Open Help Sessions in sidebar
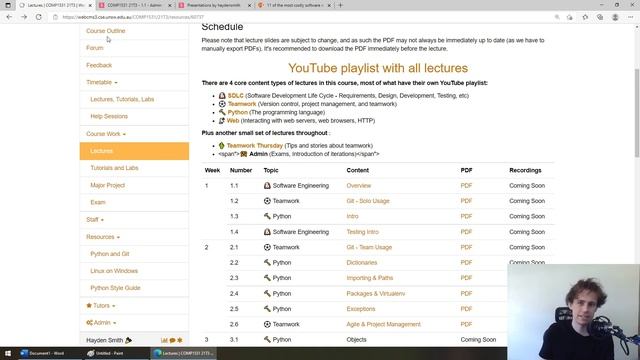Screen dimensions: 640x360 tap(109, 117)
